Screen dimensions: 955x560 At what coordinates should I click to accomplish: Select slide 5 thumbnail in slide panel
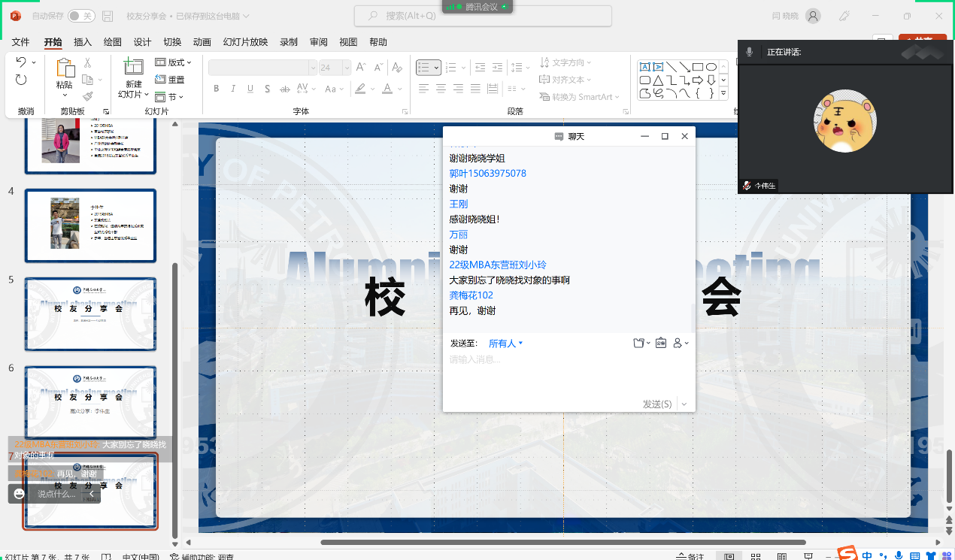90,314
